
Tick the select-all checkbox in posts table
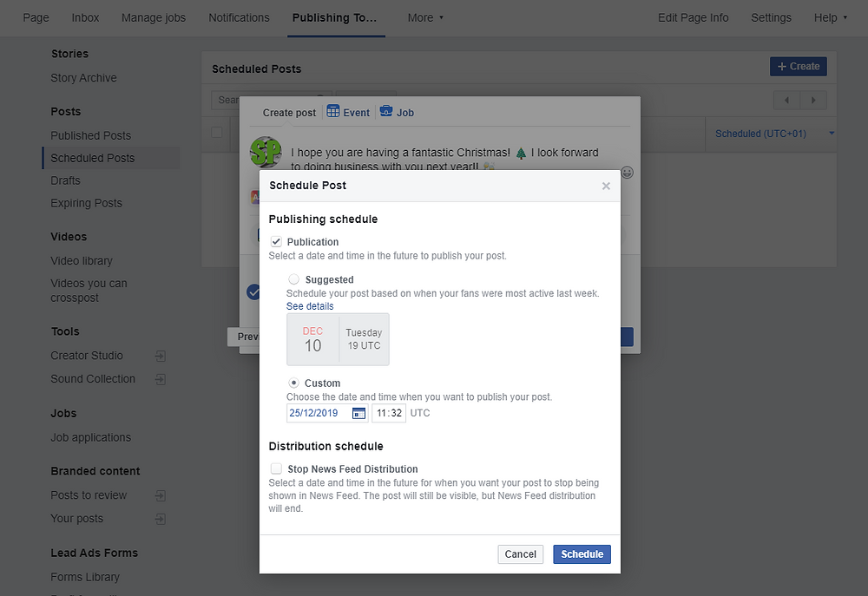[217, 132]
